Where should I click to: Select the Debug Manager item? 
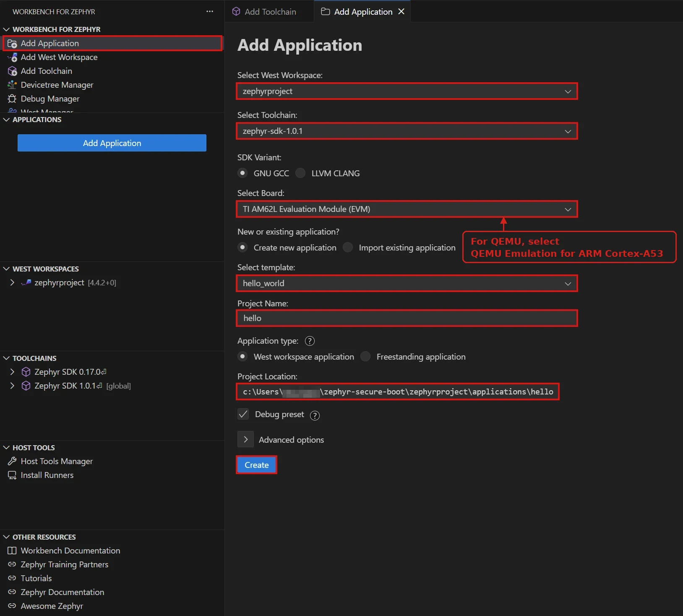50,99
